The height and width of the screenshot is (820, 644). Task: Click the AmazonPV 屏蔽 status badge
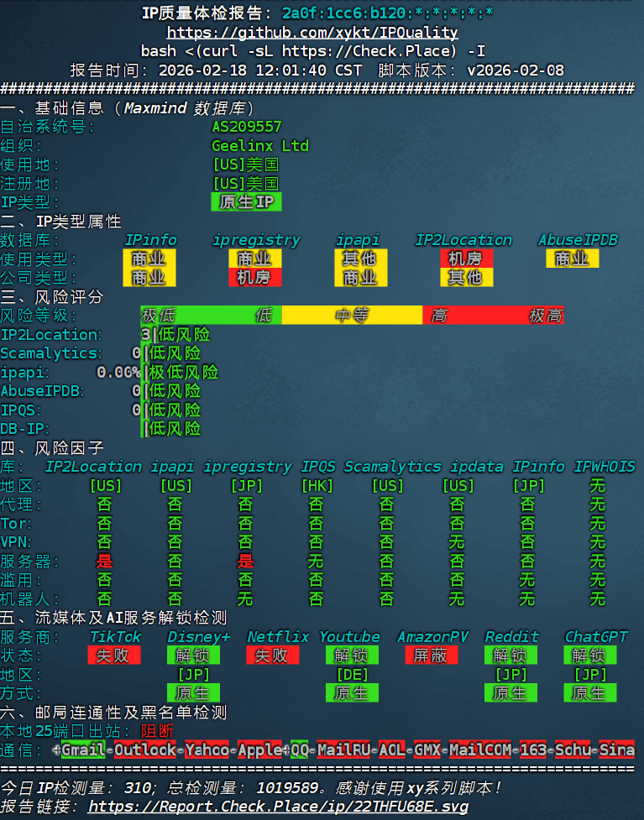[x=432, y=655]
